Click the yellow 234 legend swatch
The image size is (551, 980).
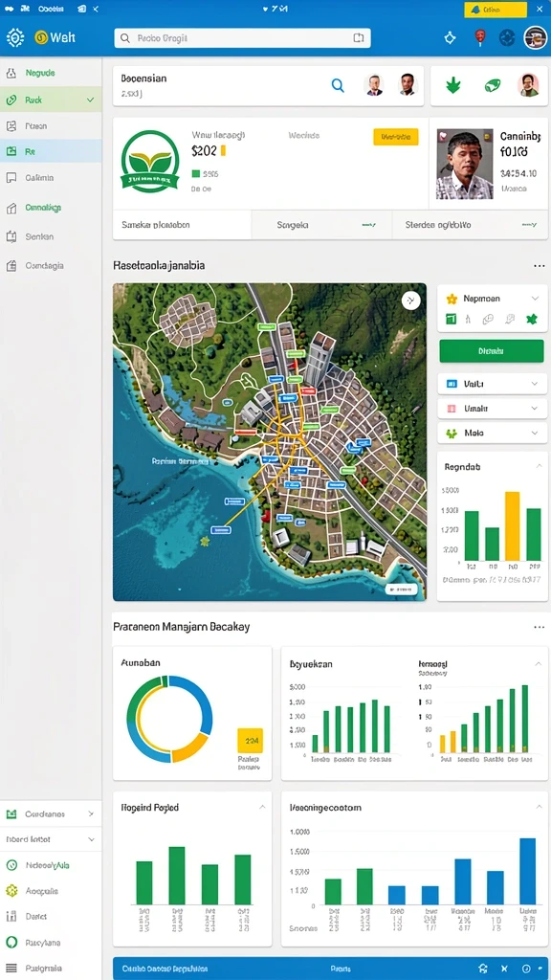pos(251,740)
